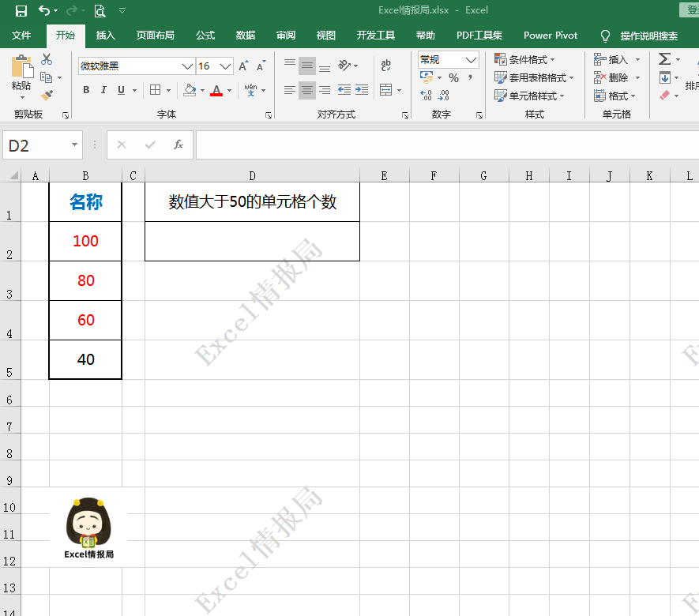Click the Fill down arrow icon
This screenshot has height=616, width=699.
tap(665, 78)
